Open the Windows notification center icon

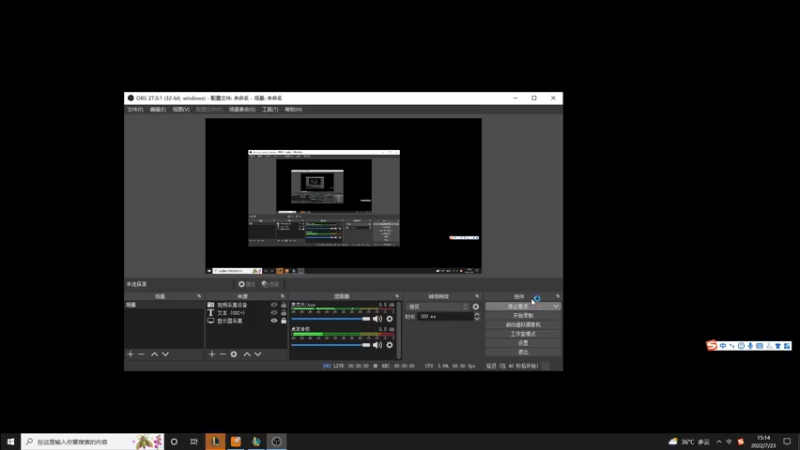787,441
